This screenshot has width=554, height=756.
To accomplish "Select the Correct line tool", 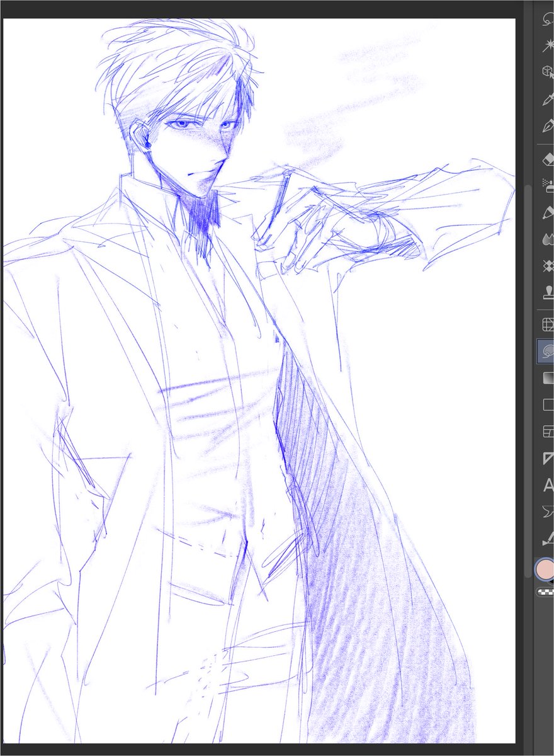I will pos(547,539).
